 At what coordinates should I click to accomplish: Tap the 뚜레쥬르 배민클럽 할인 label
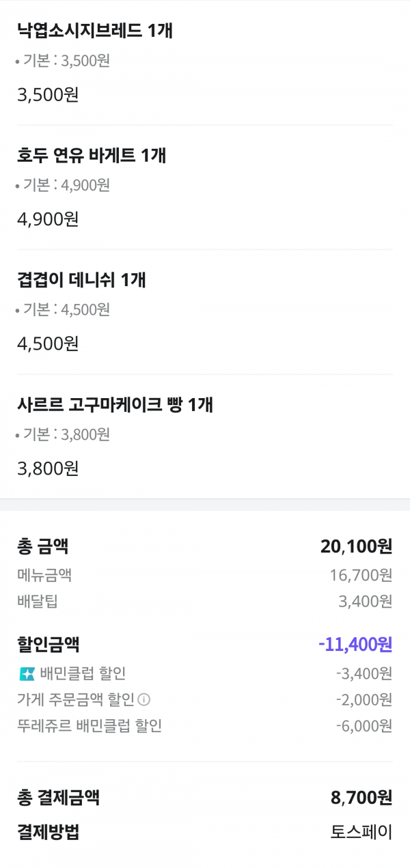[90, 725]
